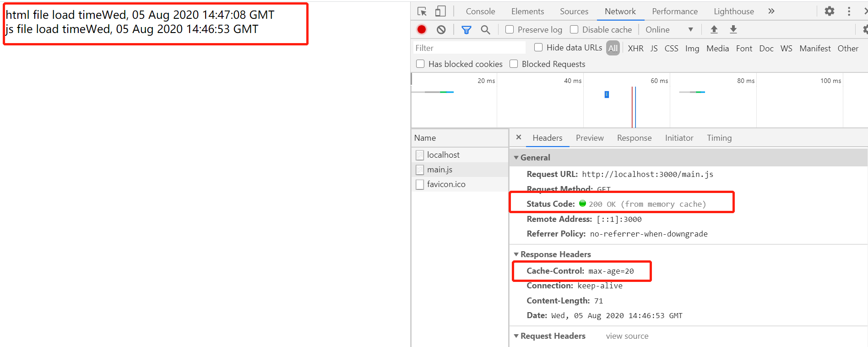Enable the Preserve log checkbox
This screenshot has width=868, height=347.
pos(510,30)
